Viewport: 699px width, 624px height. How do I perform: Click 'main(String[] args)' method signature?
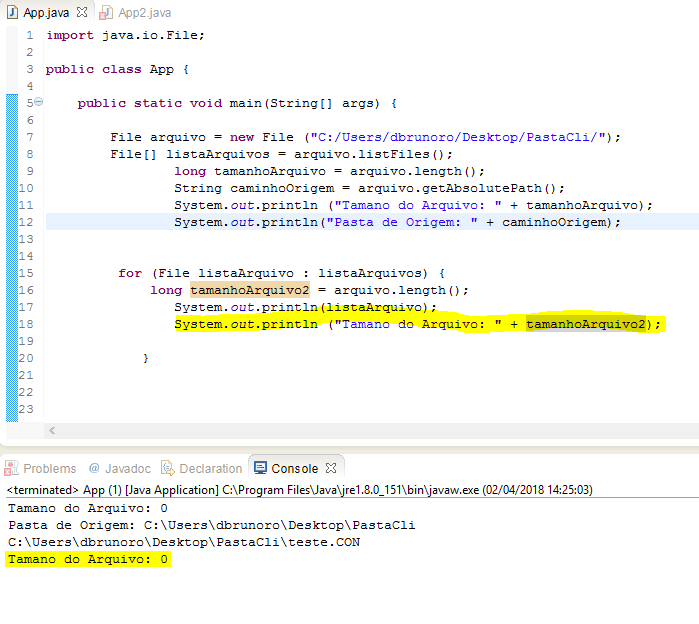point(304,103)
